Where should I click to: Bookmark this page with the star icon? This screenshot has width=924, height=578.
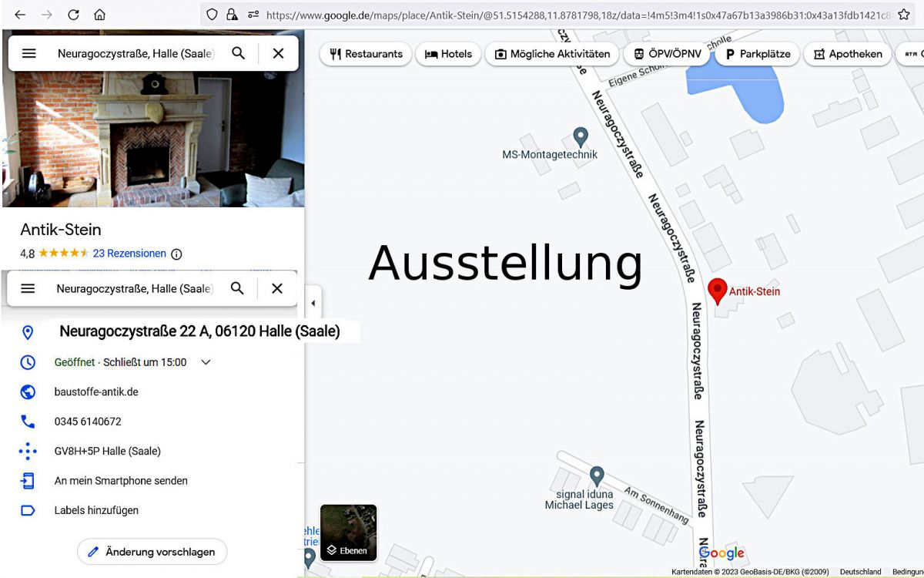point(904,15)
